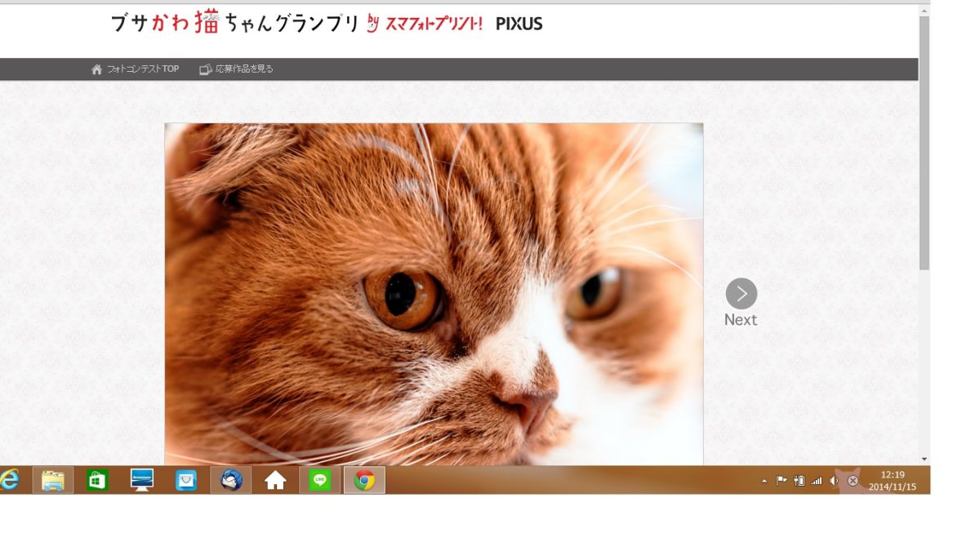Click the ブサかわ猫ちゃんグランプリ title logo
980x551 pixels.
point(235,24)
